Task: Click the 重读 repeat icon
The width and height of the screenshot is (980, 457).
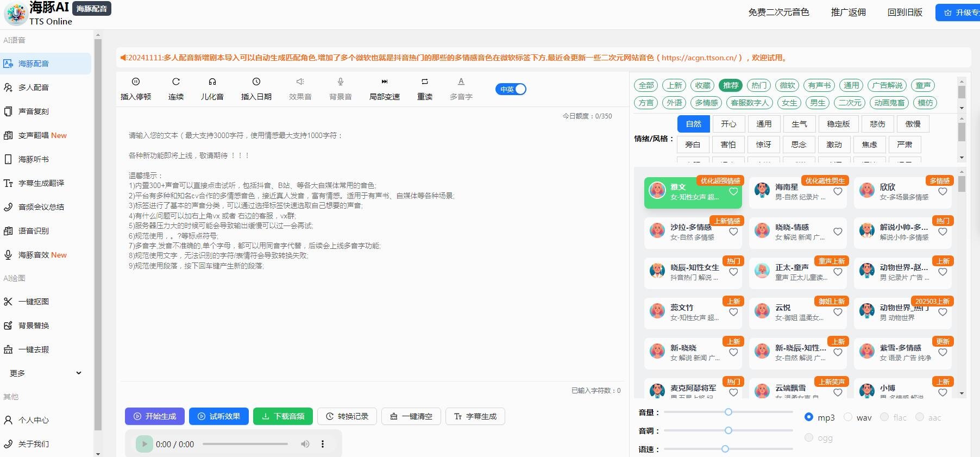Action: point(424,82)
